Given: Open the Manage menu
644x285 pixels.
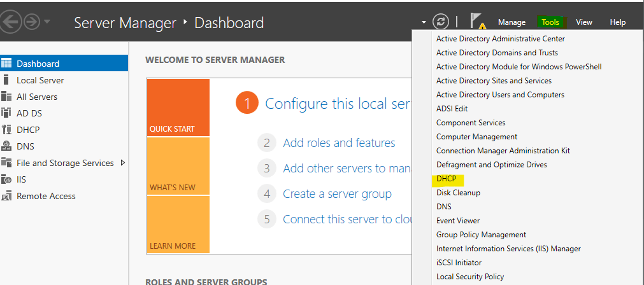Looking at the screenshot, I should [512, 22].
